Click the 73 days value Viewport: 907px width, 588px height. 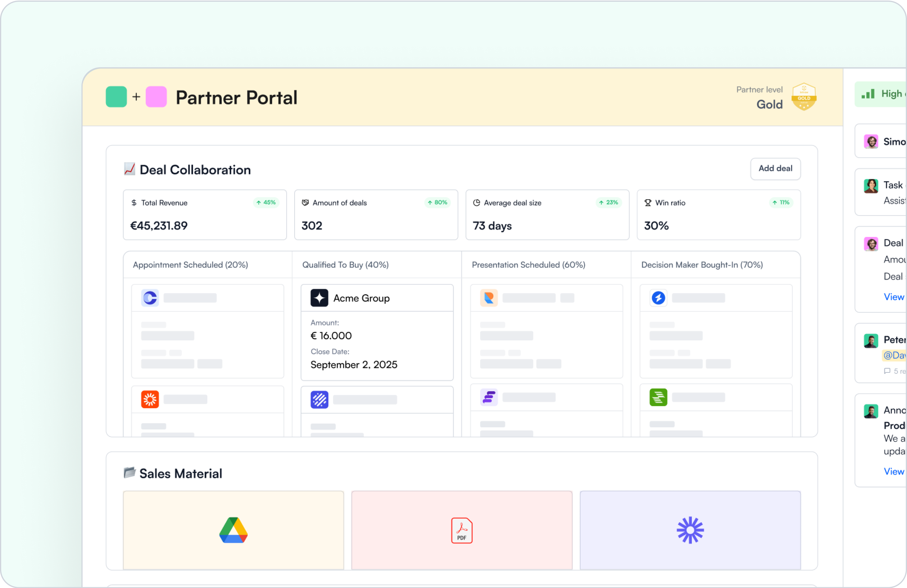point(492,226)
